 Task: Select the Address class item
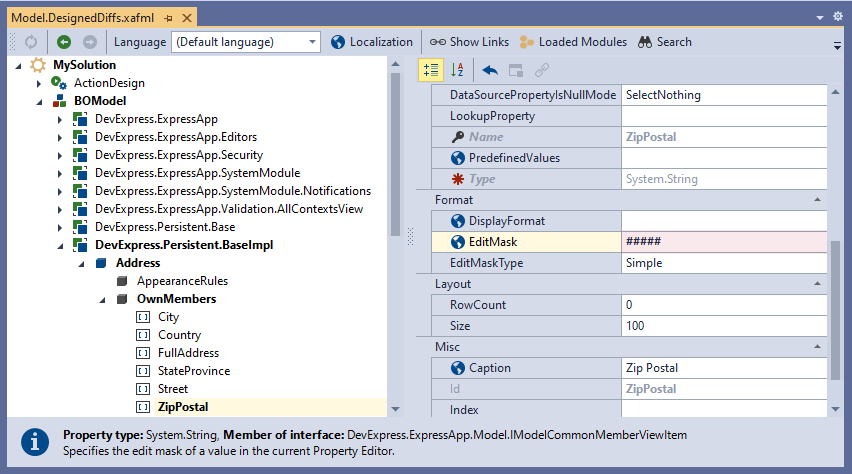tap(138, 263)
